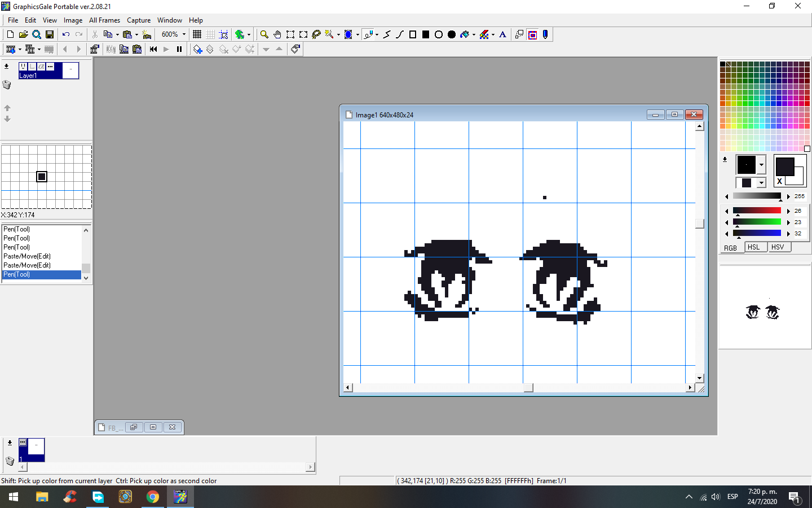The height and width of the screenshot is (508, 812).
Task: Select the Hand pan tool
Action: pyautogui.click(x=277, y=34)
